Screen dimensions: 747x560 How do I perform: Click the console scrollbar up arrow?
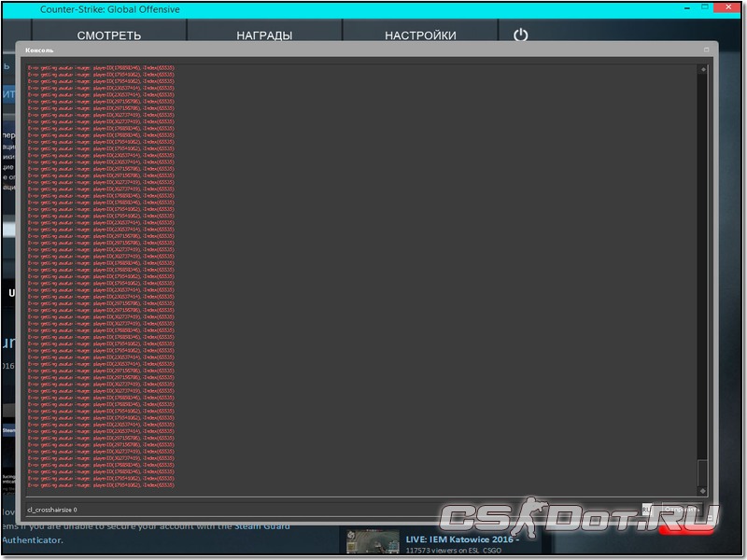702,68
